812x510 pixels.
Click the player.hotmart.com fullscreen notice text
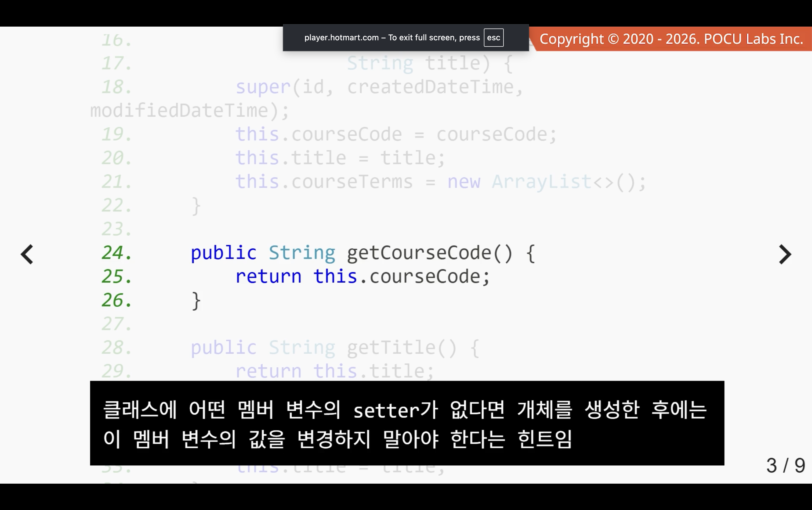(x=392, y=37)
